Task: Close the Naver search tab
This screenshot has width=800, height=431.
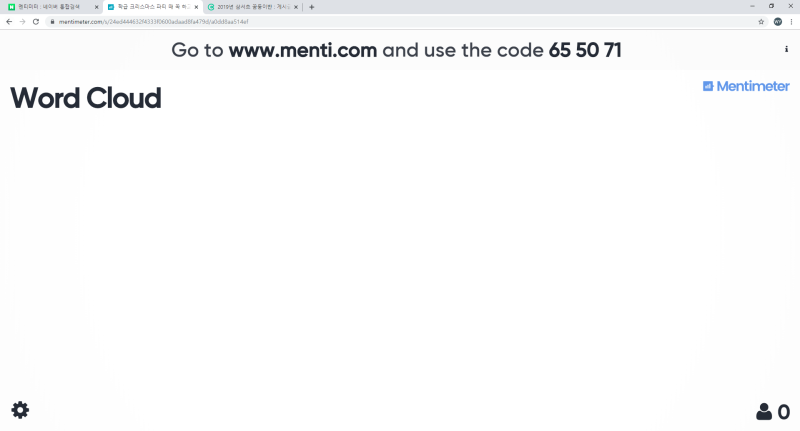Action: click(x=96, y=7)
